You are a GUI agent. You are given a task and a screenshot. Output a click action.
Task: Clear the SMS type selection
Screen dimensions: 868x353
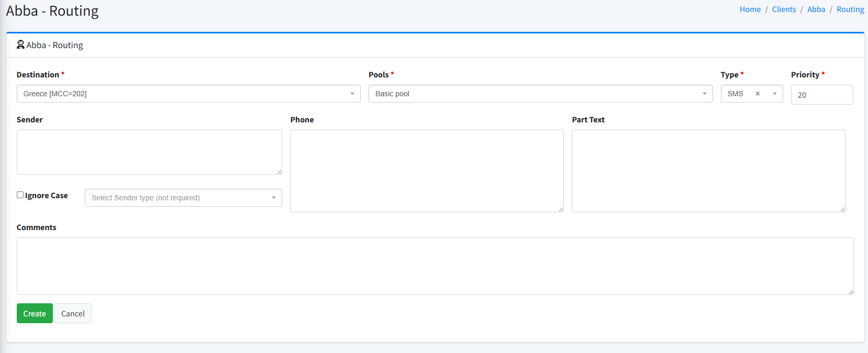tap(757, 94)
